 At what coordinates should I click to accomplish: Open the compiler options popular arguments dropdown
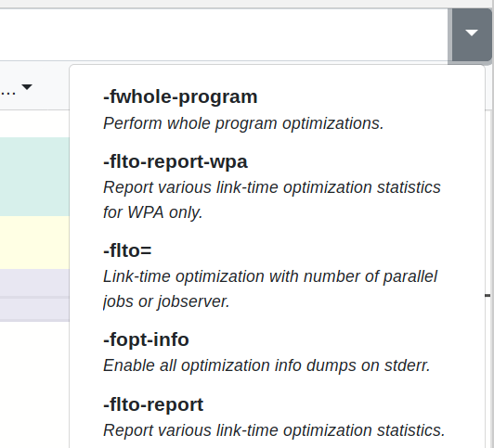point(472,34)
